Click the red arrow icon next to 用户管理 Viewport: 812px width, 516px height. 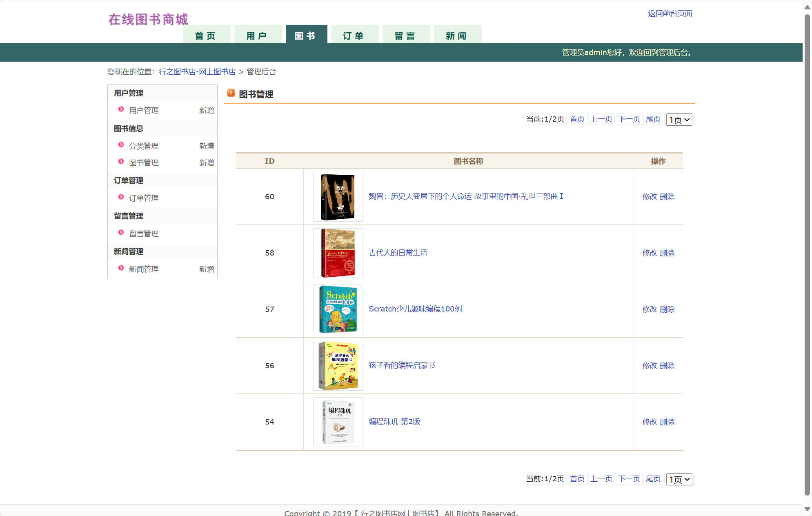(x=121, y=109)
